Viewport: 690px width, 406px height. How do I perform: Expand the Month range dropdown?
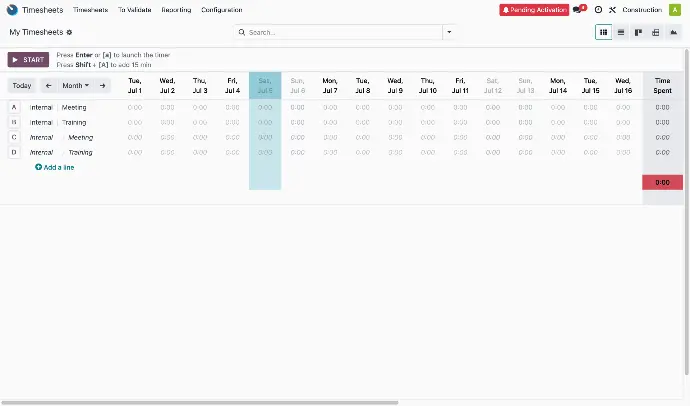tap(75, 86)
